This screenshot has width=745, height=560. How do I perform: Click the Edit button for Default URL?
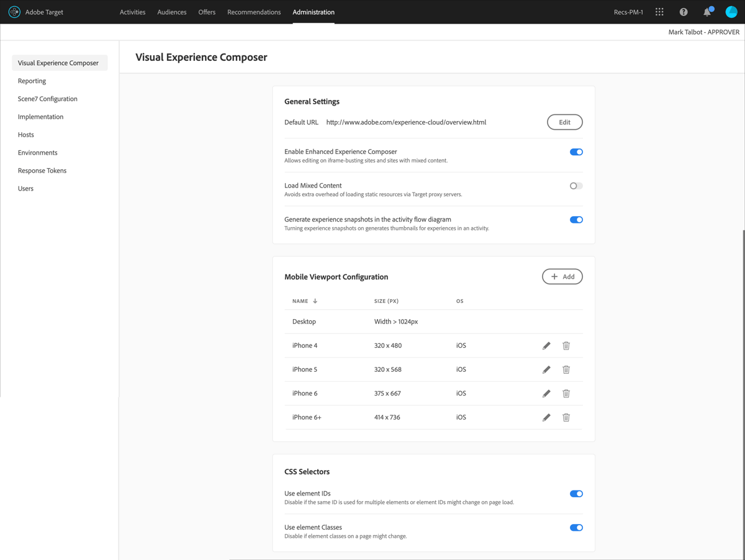(x=564, y=122)
